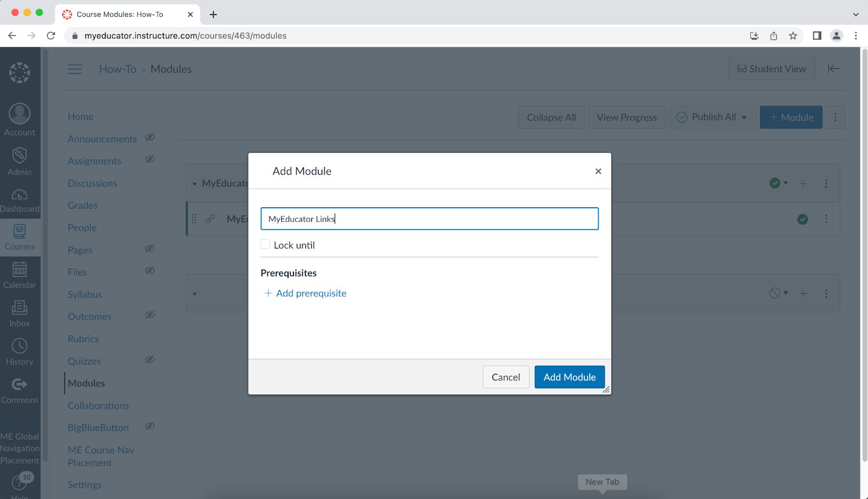Click the hidden-eye icon beside Assignments
The image size is (868, 499).
click(x=150, y=159)
